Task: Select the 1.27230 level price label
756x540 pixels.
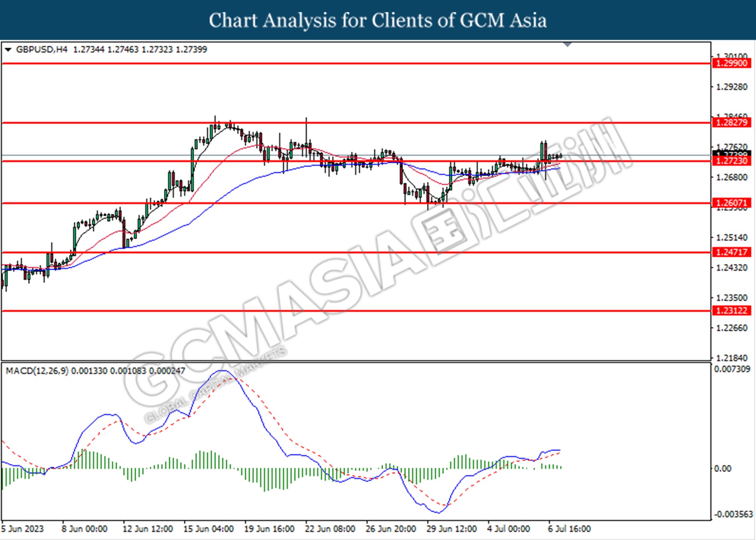Action: (x=731, y=161)
